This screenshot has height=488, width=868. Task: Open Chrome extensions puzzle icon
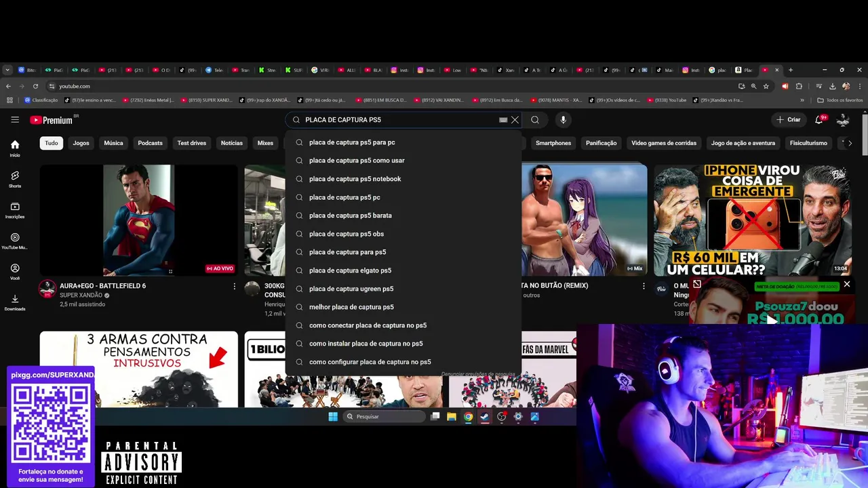pyautogui.click(x=799, y=86)
